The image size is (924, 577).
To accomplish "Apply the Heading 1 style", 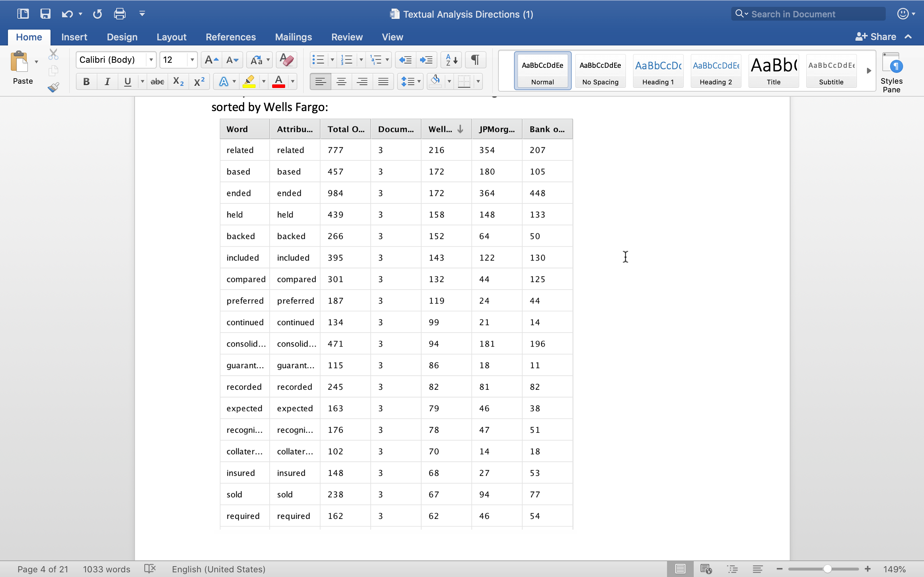I will pos(658,71).
